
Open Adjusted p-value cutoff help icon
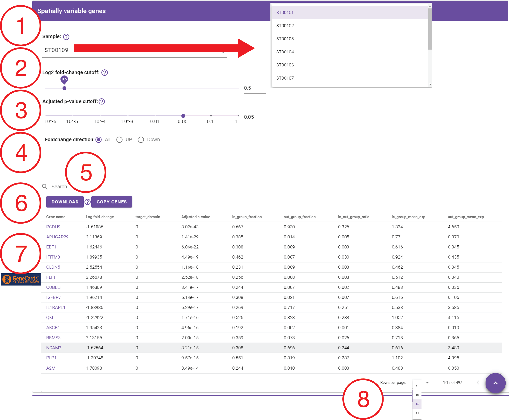[x=102, y=102]
